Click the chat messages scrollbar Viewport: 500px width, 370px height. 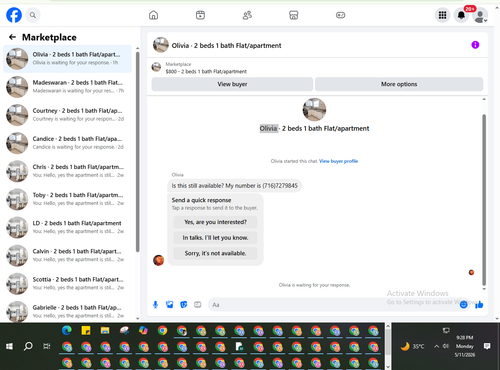484,200
